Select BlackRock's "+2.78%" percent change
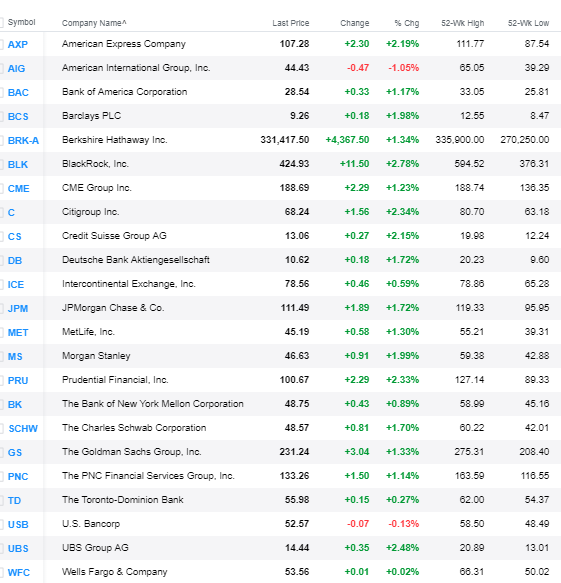The image size is (561, 583). pyautogui.click(x=403, y=164)
